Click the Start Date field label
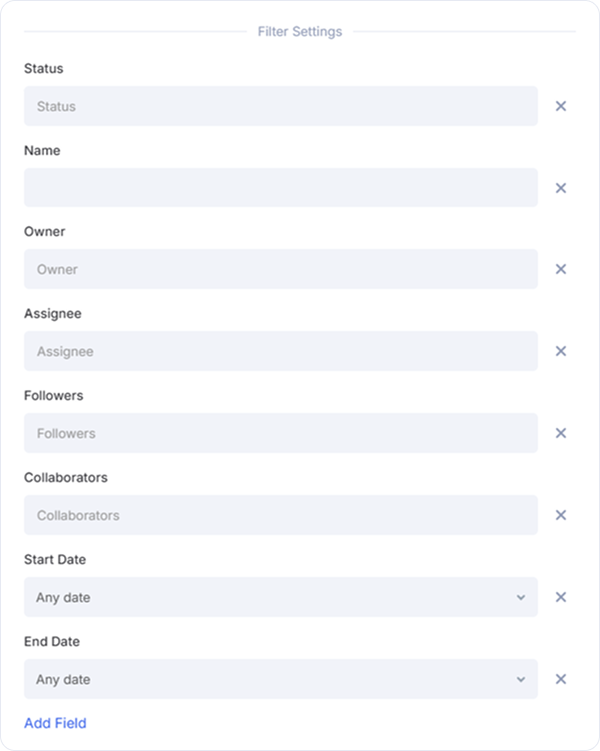The width and height of the screenshot is (600, 751). point(55,560)
